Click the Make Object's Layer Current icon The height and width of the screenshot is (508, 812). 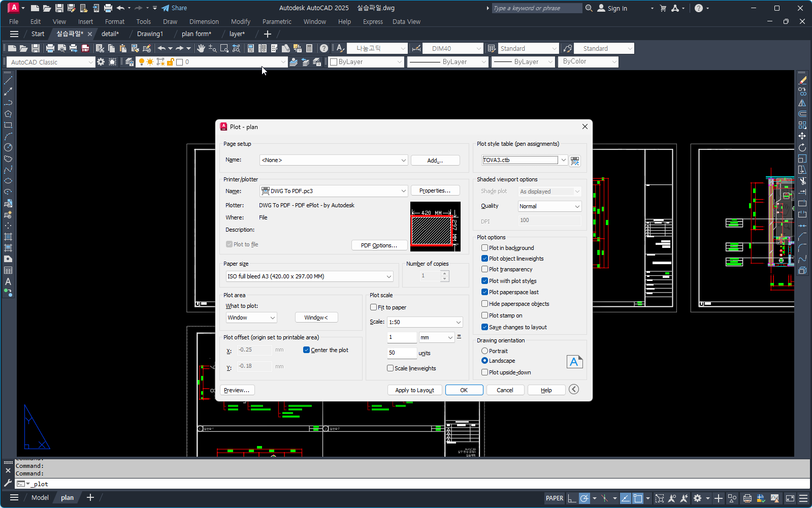[294, 62]
